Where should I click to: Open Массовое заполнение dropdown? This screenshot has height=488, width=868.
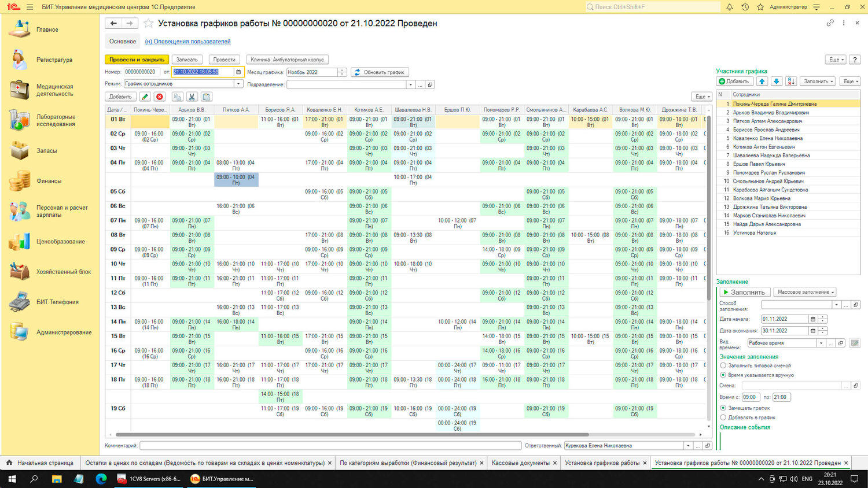[806, 292]
